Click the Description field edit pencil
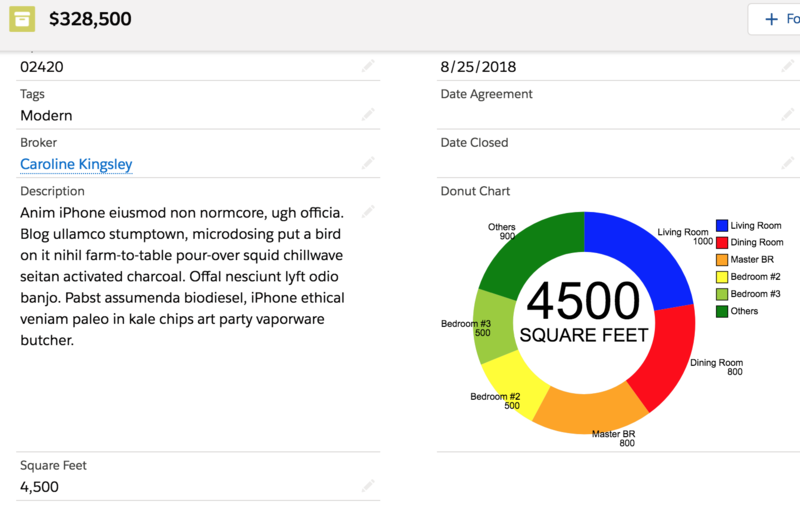The height and width of the screenshot is (505, 800). (368, 212)
